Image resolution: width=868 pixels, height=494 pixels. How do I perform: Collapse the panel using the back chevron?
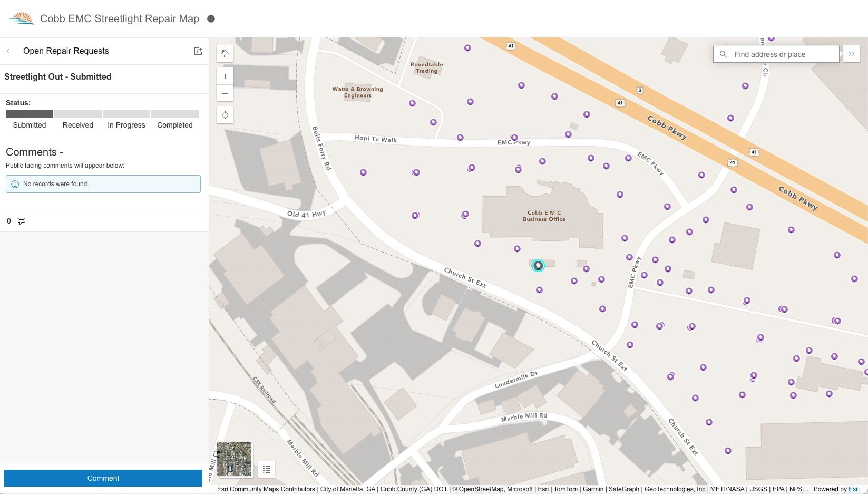point(8,51)
